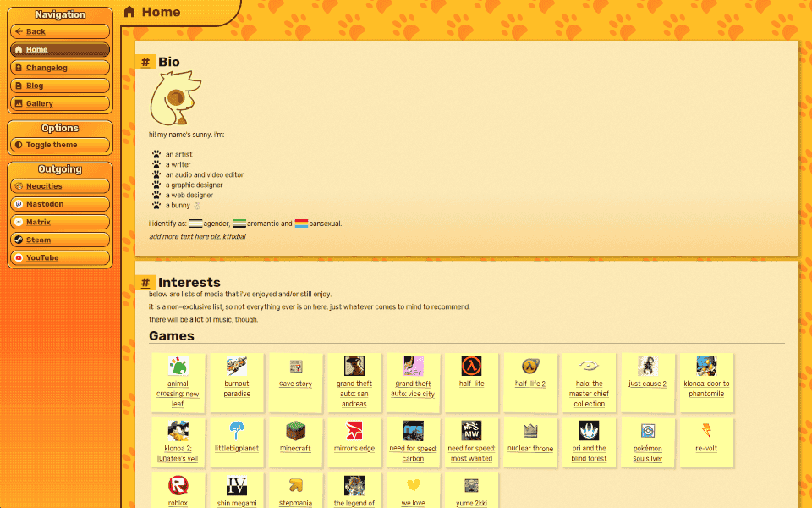Follow the YouTube outgoing link
This screenshot has width=812, height=508.
[60, 257]
